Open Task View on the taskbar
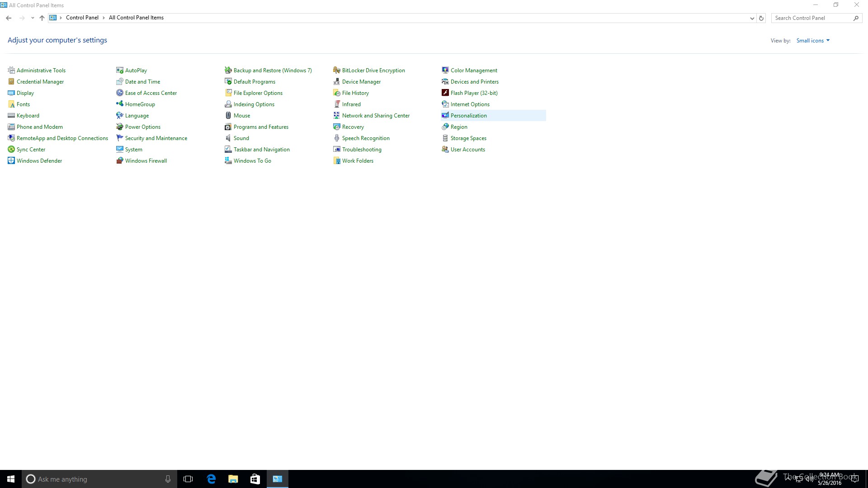 pyautogui.click(x=188, y=479)
